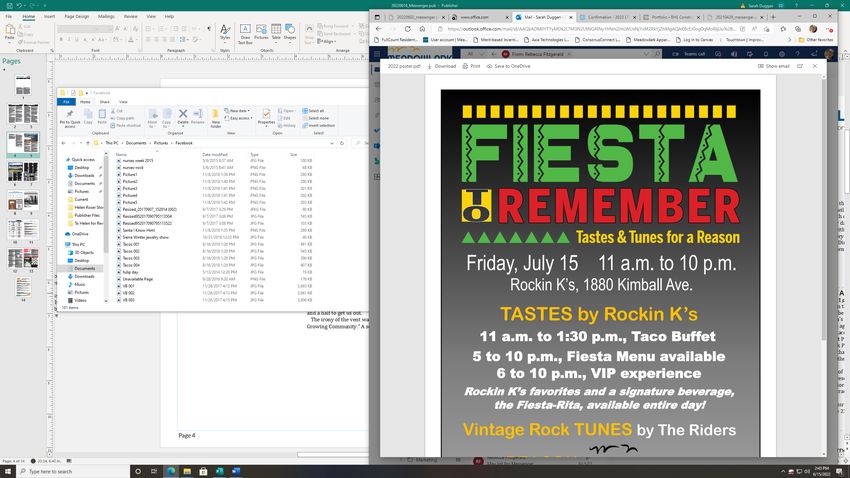Save the attachment to OneDrive
Screen dimensions: 850x478
510,66
